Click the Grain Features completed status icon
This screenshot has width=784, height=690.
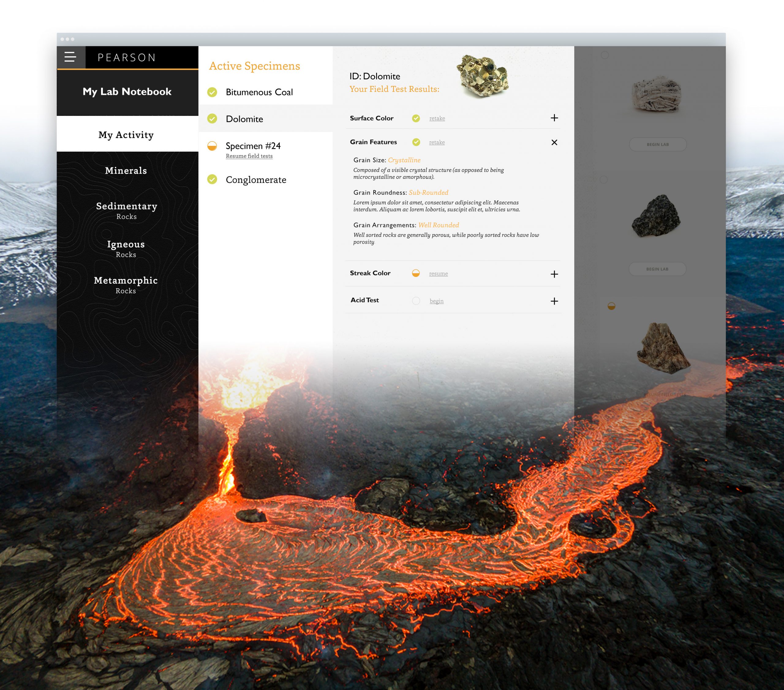point(416,142)
